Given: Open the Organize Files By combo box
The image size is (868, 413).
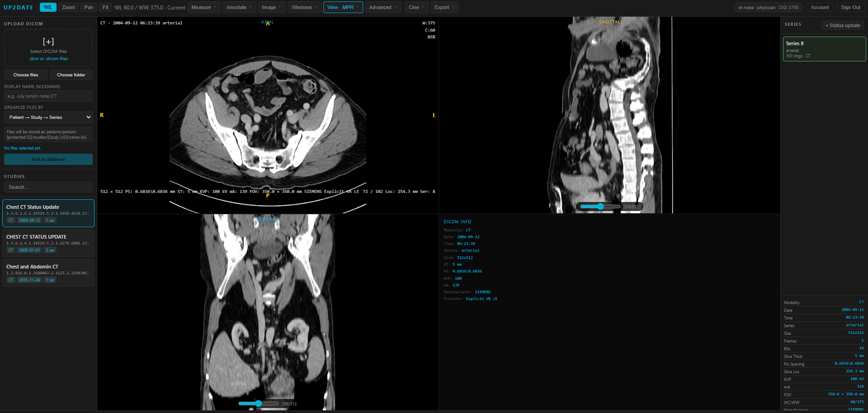Looking at the screenshot, I should [x=48, y=117].
